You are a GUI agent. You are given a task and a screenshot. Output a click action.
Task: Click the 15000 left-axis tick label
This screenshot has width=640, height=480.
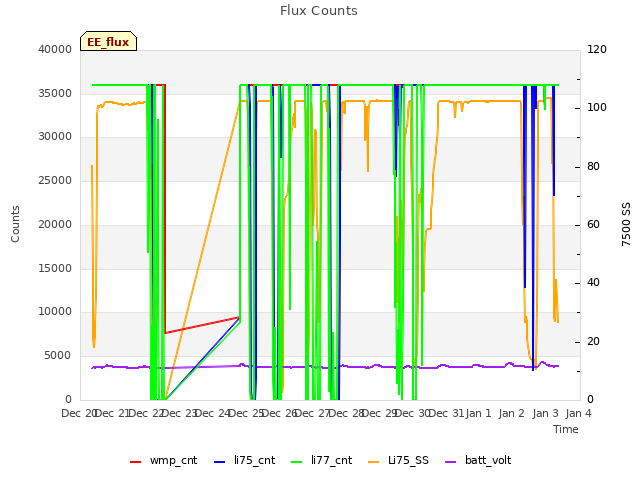click(x=55, y=268)
